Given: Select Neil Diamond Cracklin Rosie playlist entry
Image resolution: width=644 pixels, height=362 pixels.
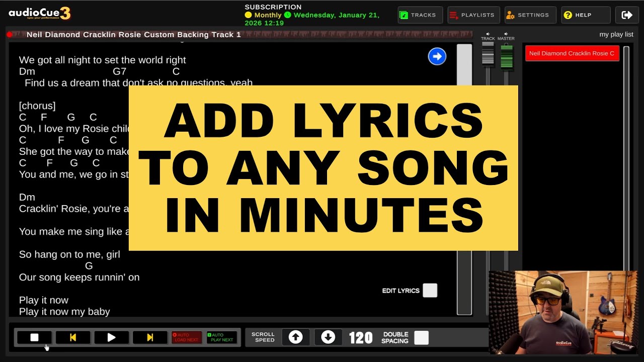Looking at the screenshot, I should click(x=572, y=53).
